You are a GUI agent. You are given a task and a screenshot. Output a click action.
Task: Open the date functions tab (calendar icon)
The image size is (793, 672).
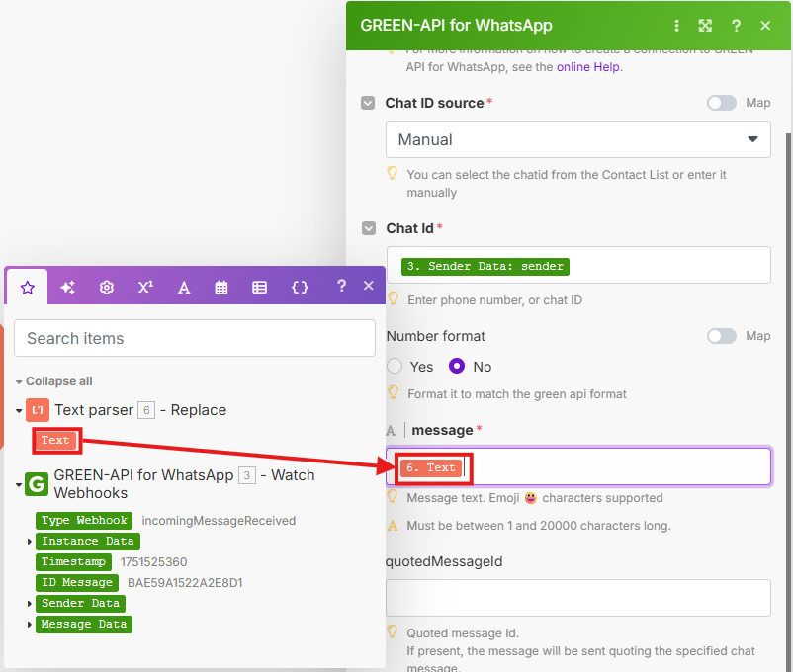221,287
